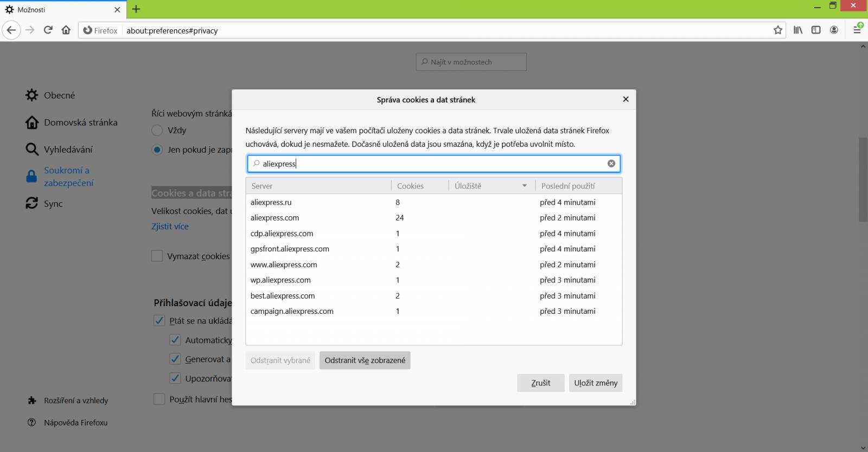Select the aliexpress.com row
The height and width of the screenshot is (452, 868).
(434, 218)
